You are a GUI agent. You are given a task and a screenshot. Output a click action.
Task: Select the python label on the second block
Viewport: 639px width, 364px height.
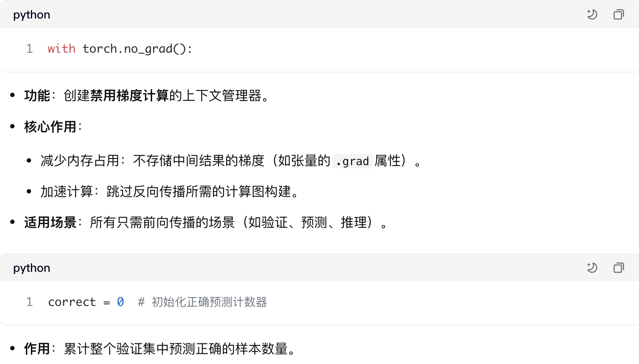click(x=31, y=268)
